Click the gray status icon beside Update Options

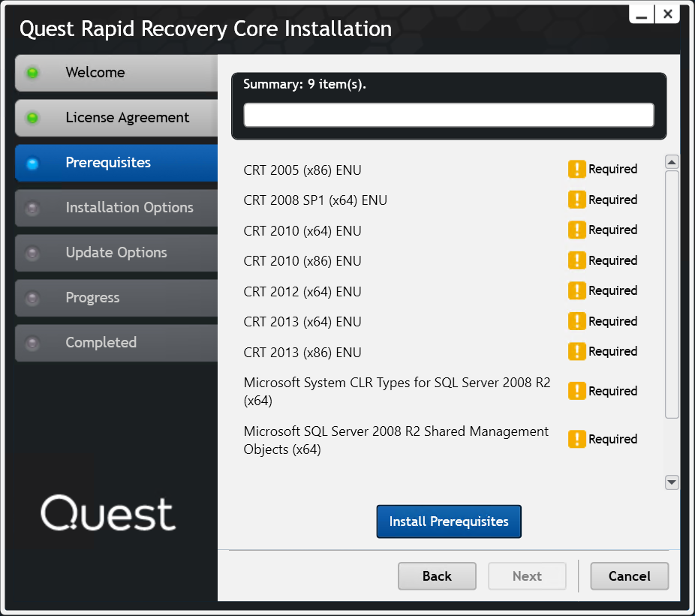click(31, 253)
